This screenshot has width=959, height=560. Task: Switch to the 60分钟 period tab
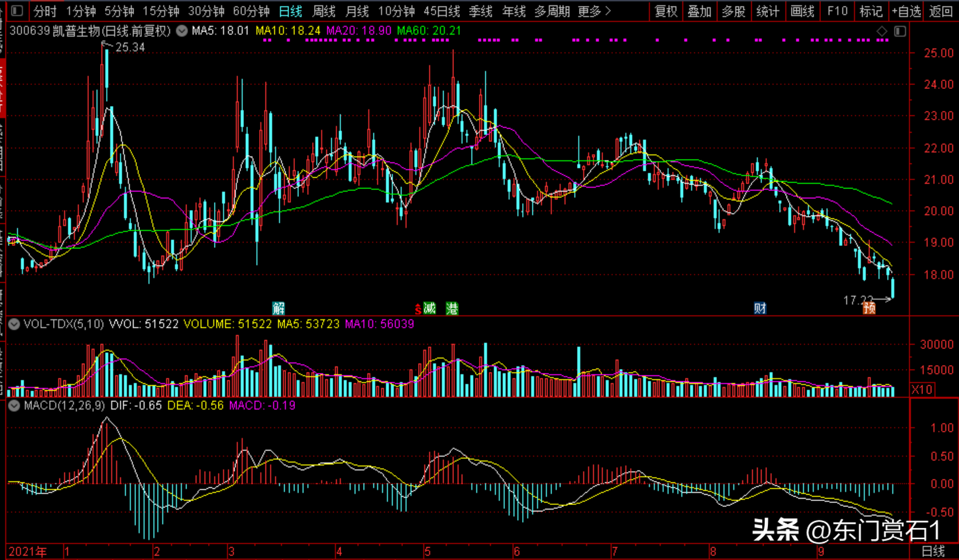[251, 11]
